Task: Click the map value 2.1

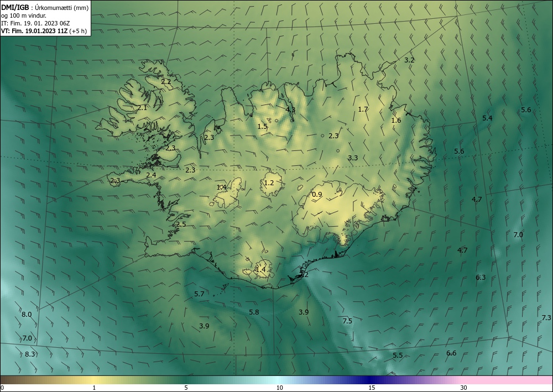Action: click(x=142, y=108)
